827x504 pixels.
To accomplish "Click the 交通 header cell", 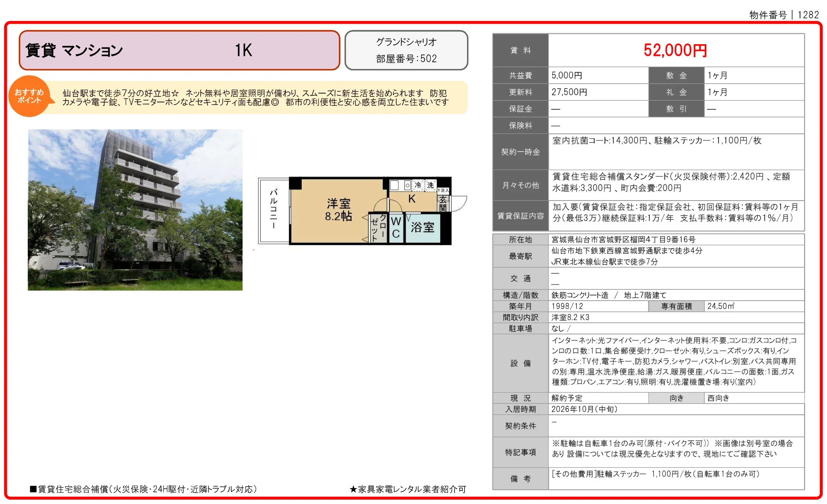I will [x=520, y=279].
